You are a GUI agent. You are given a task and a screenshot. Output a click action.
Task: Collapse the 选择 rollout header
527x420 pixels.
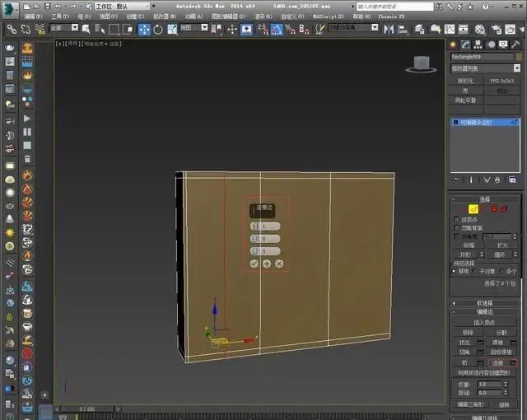[484, 199]
